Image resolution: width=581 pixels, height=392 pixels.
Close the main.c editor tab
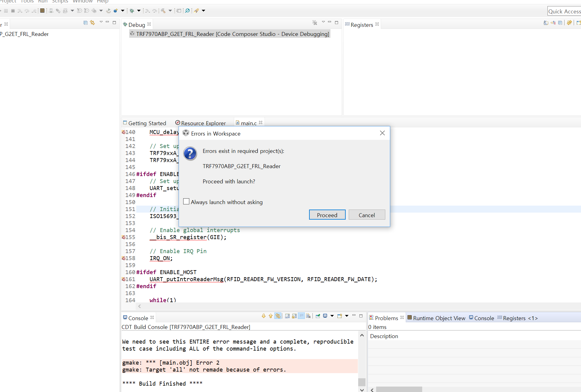261,122
